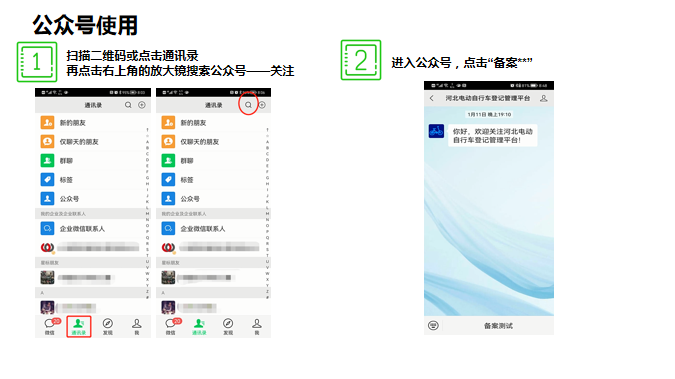Tap the alphabet index bar in second phone screenshot
This screenshot has width=675, height=379.
268,213
